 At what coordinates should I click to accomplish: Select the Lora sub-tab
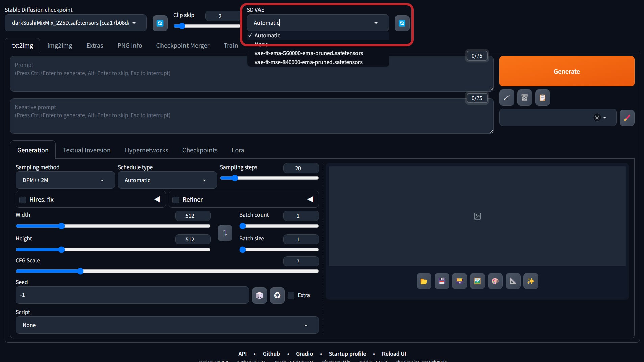coord(238,150)
